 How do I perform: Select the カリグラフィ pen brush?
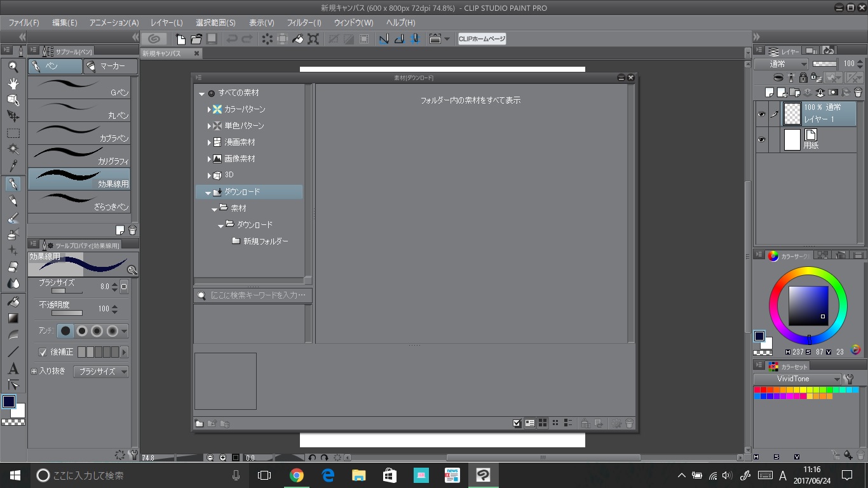(x=79, y=156)
